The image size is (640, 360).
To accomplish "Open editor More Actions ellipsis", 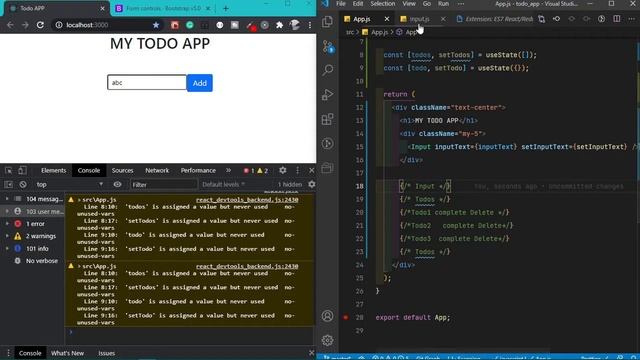I will (631, 19).
